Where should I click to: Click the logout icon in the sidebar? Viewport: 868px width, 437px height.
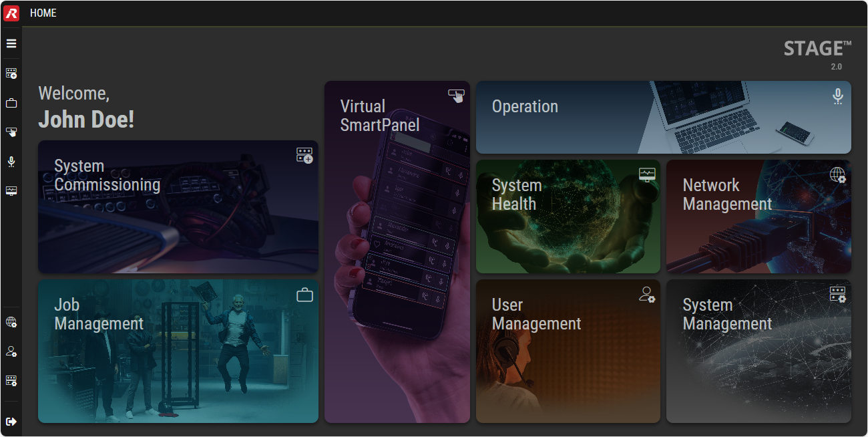(11, 422)
